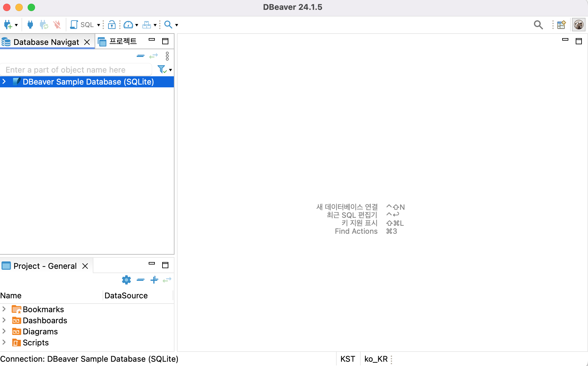
Task: Maximize the editor area
Action: [x=579, y=41]
